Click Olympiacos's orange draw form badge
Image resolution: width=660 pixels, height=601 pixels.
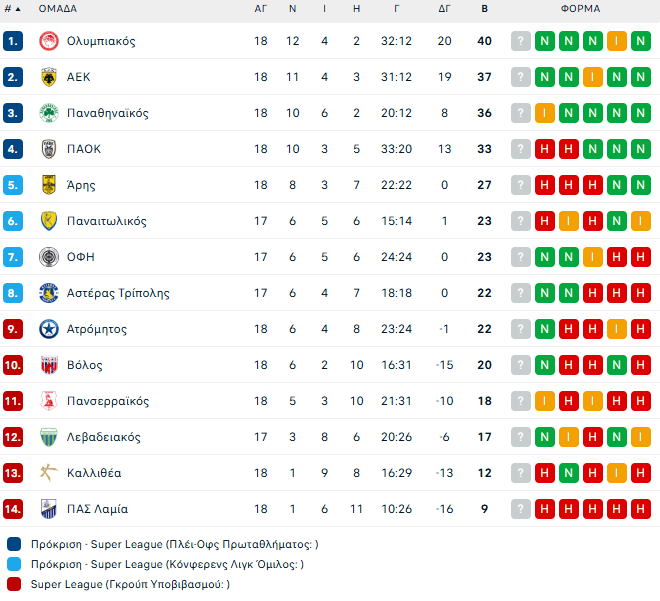point(617,41)
